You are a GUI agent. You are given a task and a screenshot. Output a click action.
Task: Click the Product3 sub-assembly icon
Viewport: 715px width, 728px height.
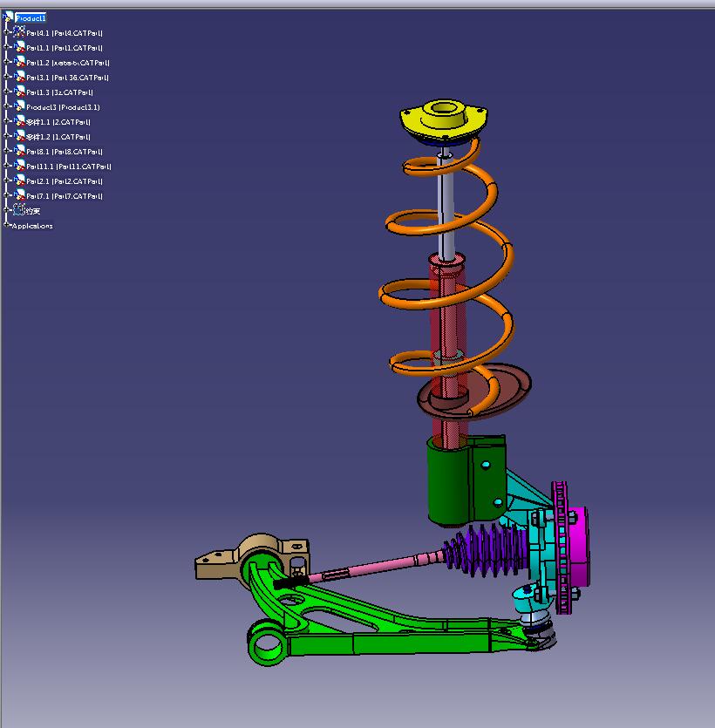[19, 106]
